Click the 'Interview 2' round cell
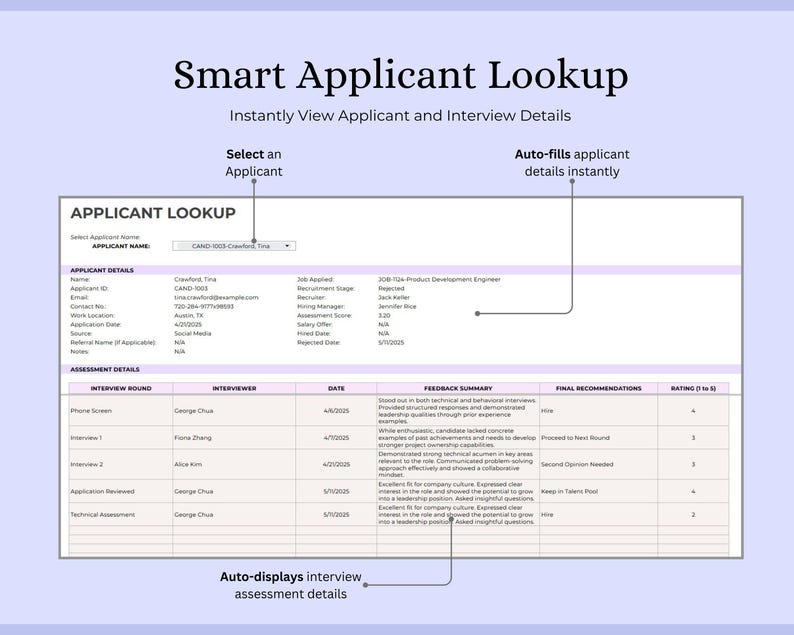 121,464
